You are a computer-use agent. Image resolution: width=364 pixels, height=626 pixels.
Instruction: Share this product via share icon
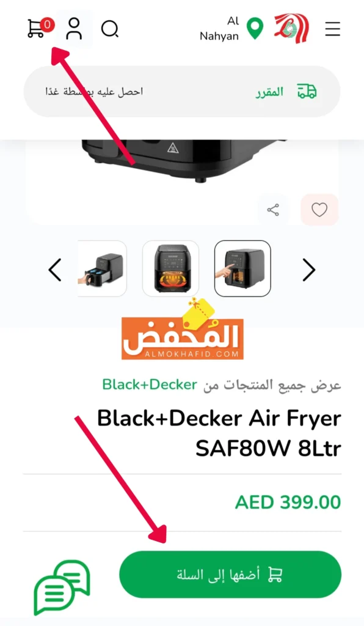(273, 210)
